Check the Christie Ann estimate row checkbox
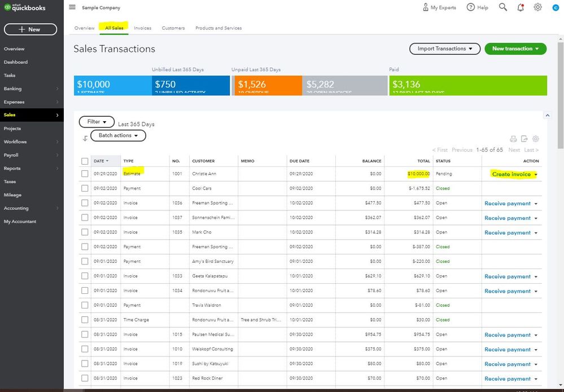The image size is (564, 392). (85, 174)
